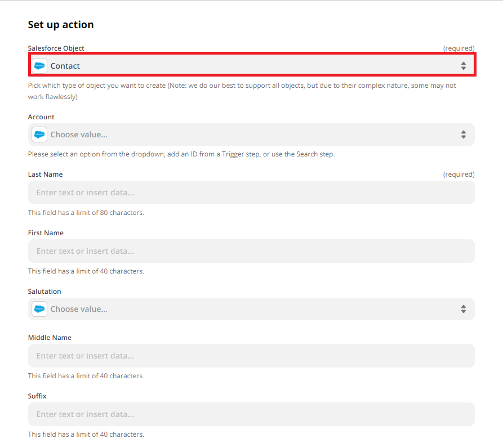Click the 40 characters hint under First Name

[86, 271]
